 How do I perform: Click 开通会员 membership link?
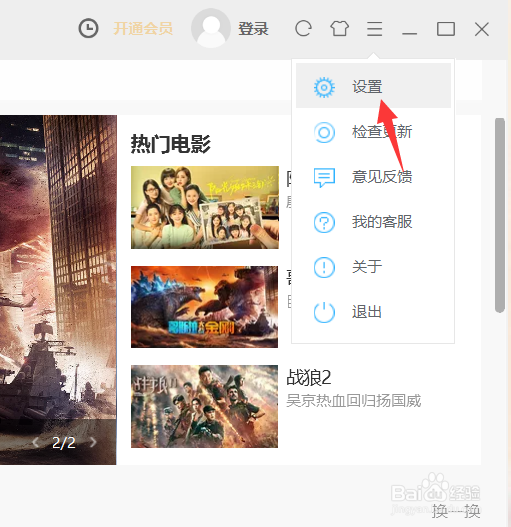(x=143, y=29)
